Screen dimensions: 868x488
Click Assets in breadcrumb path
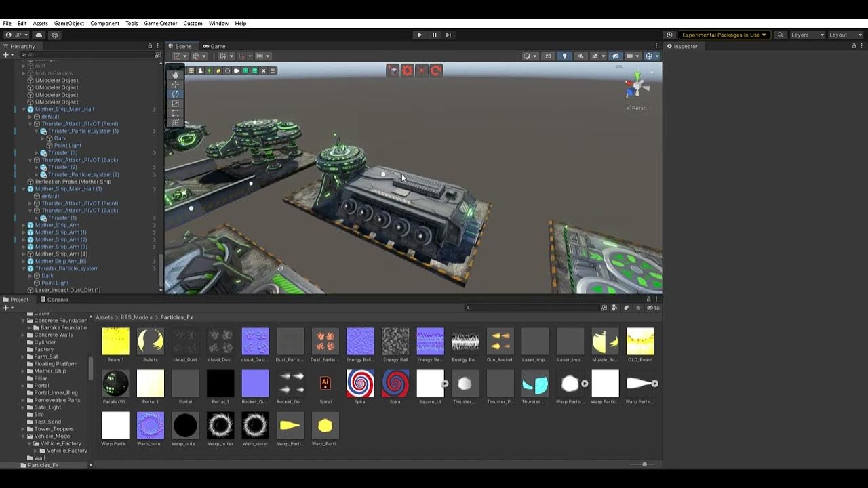104,317
